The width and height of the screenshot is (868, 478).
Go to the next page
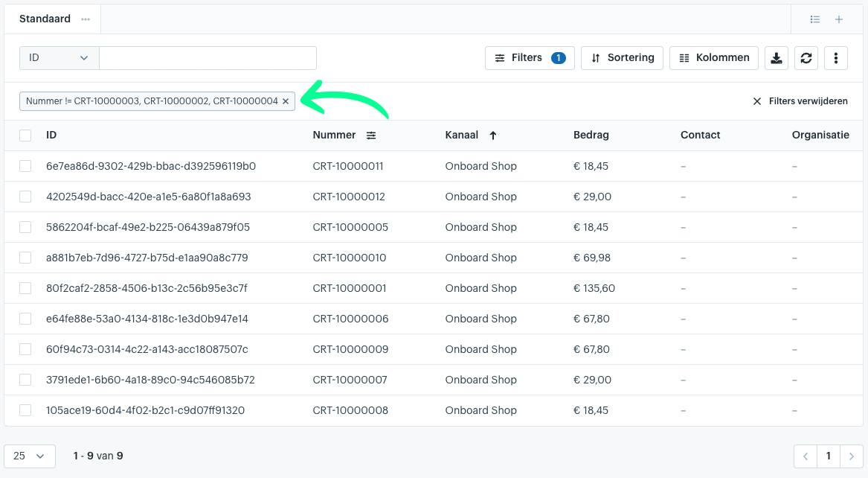[x=852, y=456]
